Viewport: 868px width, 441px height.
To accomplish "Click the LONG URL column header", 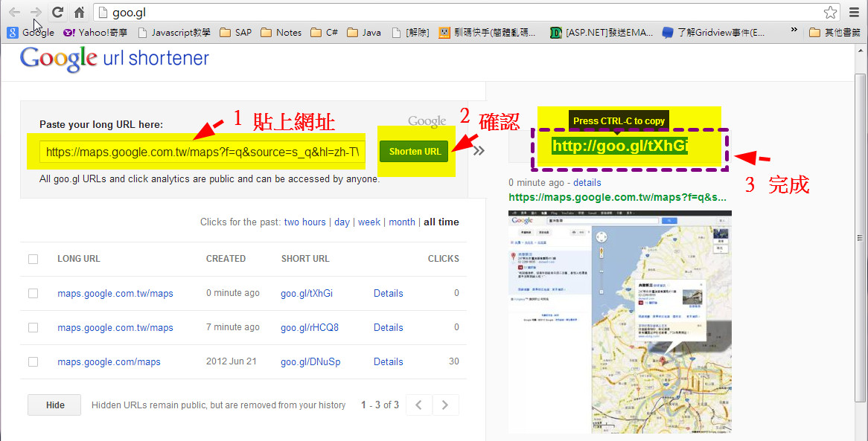I will 79,258.
